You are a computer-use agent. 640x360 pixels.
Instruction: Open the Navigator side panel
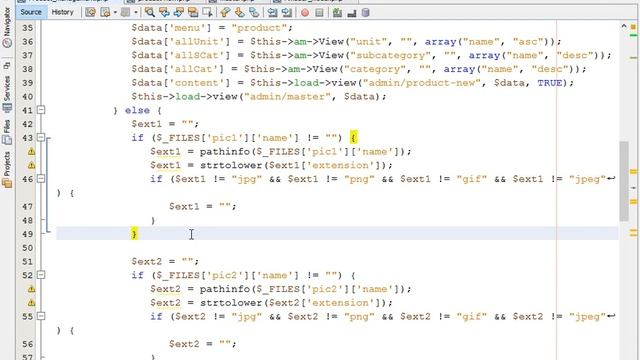click(7, 28)
